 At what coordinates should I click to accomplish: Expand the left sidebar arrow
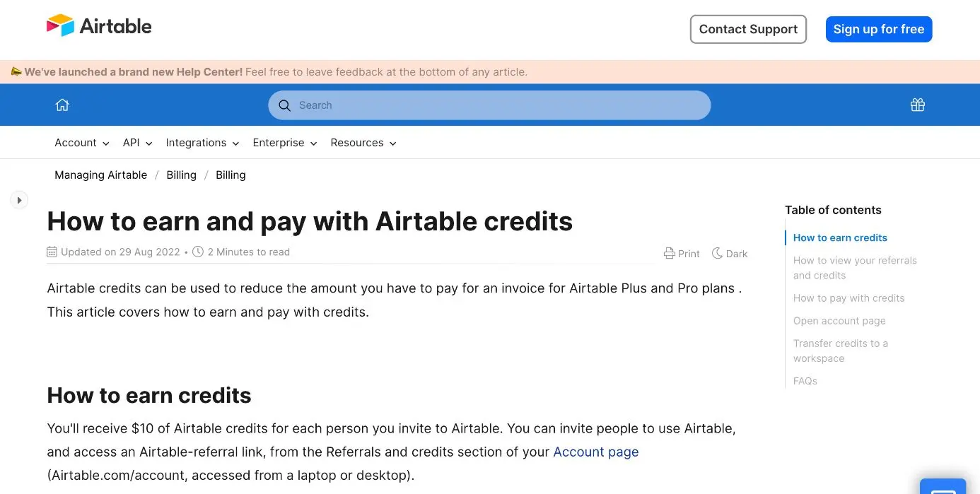19,199
